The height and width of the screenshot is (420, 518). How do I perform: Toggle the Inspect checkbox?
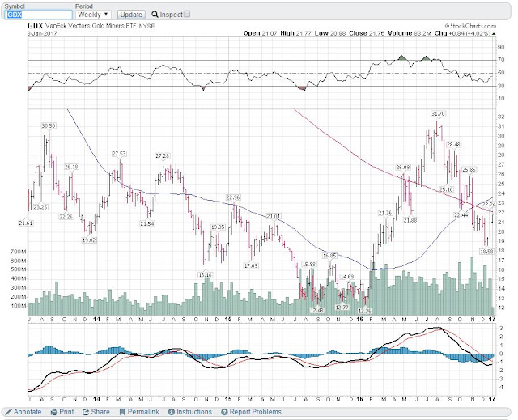click(187, 14)
